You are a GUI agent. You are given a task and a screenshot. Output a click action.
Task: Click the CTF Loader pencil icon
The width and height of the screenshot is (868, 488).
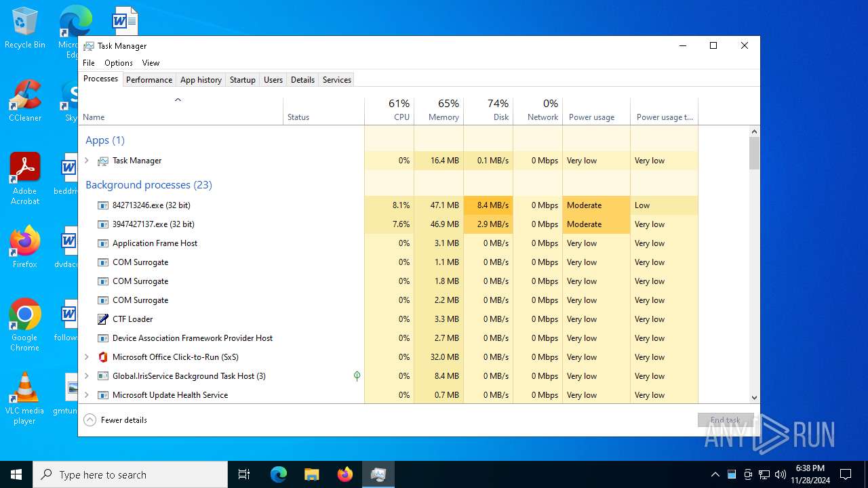tap(103, 319)
